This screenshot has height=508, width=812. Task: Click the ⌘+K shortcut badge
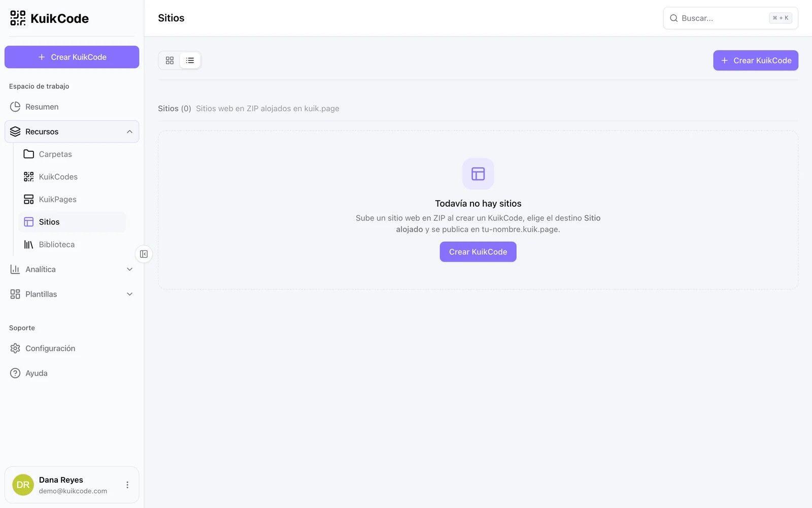[781, 18]
